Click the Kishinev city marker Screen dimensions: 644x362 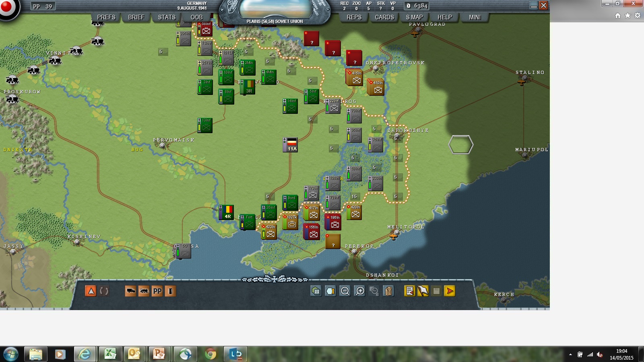77,242
